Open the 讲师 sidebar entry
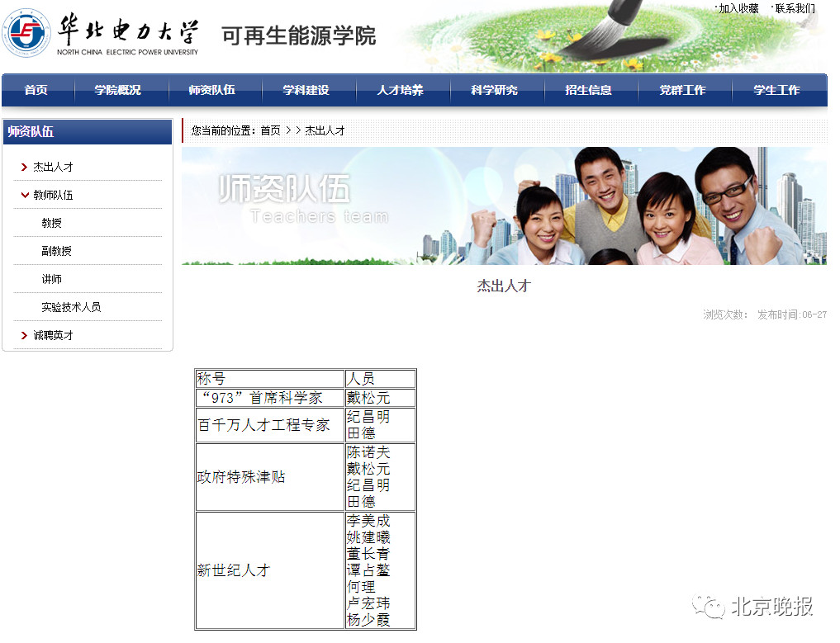This screenshot has height=643, width=840. tap(52, 280)
